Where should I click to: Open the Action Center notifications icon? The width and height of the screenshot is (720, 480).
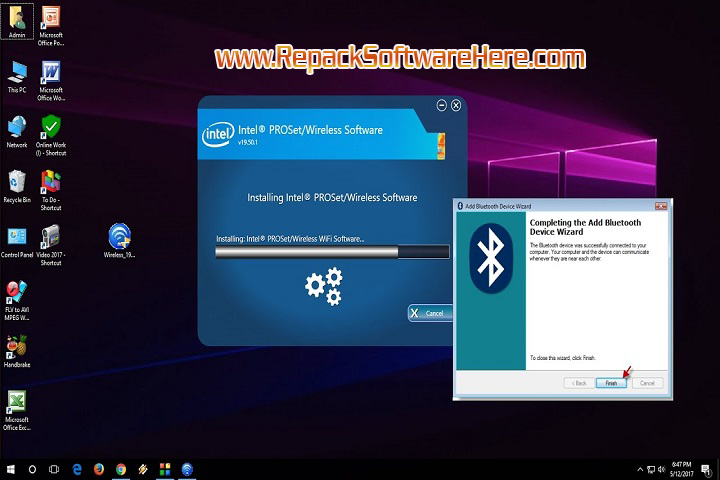tap(706, 469)
